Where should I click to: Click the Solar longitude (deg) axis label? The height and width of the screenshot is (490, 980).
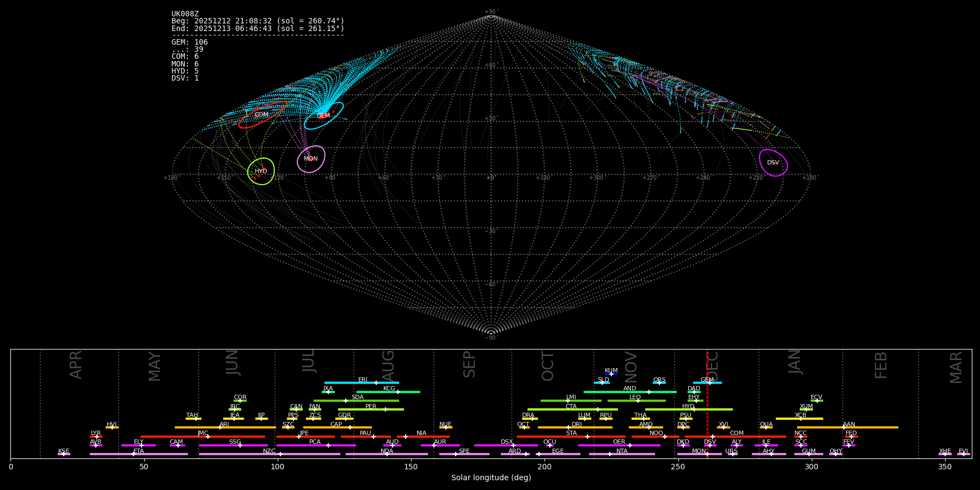coord(491,478)
